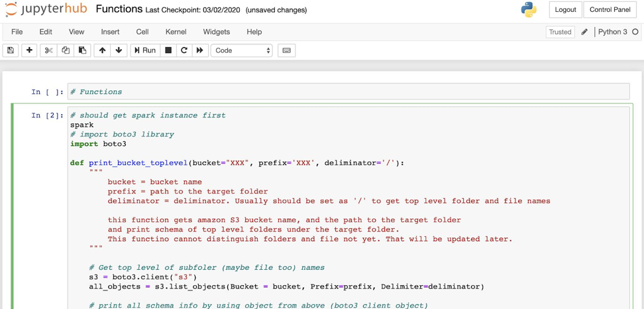Click the kernel idle circle indicator

click(635, 32)
